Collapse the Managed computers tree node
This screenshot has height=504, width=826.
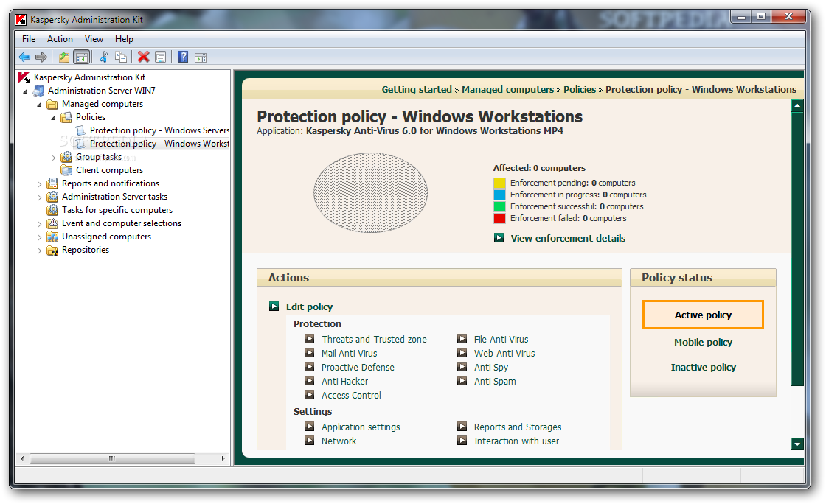(39, 104)
